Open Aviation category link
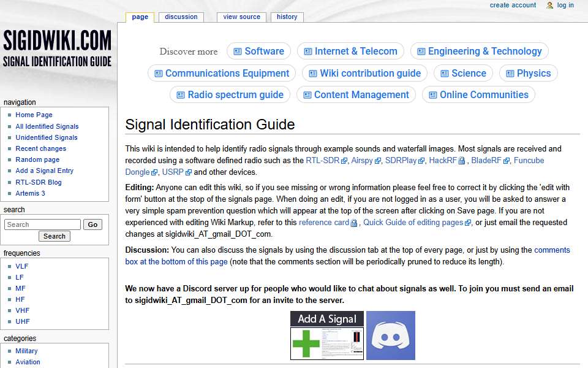Image resolution: width=588 pixels, height=368 pixels. point(28,362)
